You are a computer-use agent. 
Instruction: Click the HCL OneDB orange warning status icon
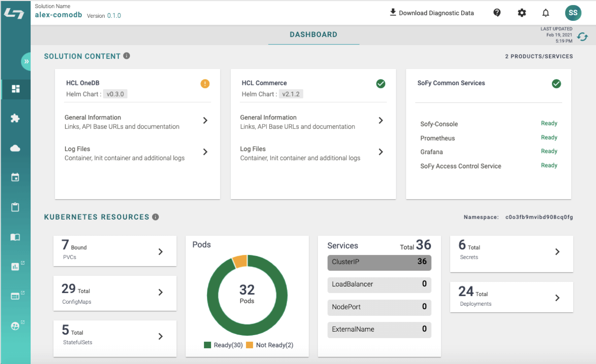(x=205, y=84)
